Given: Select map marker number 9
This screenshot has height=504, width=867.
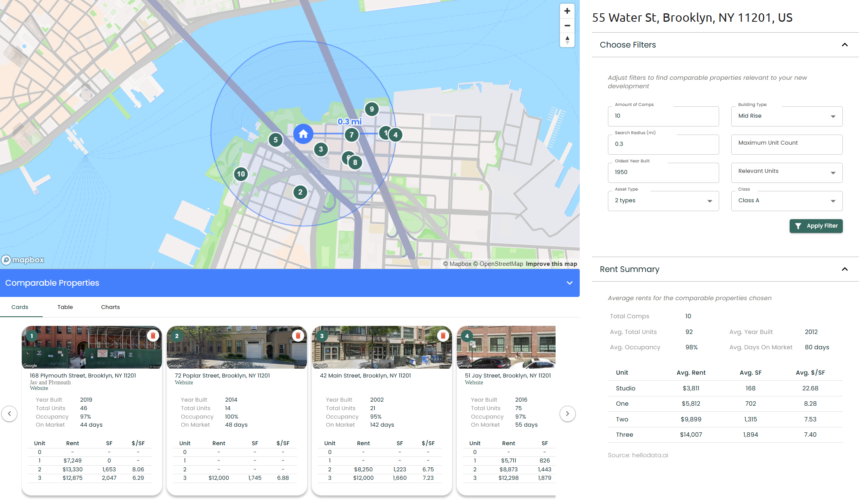Looking at the screenshot, I should 371,109.
